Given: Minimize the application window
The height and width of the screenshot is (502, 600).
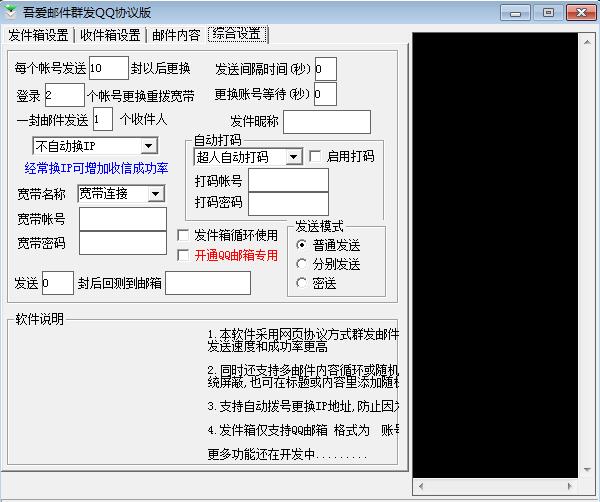Looking at the screenshot, I should click(517, 12).
